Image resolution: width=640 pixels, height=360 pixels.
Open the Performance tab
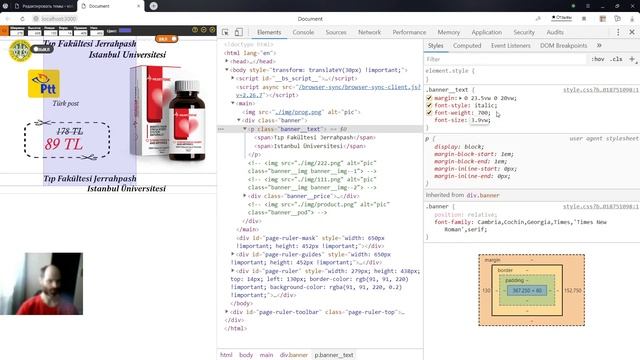409,32
